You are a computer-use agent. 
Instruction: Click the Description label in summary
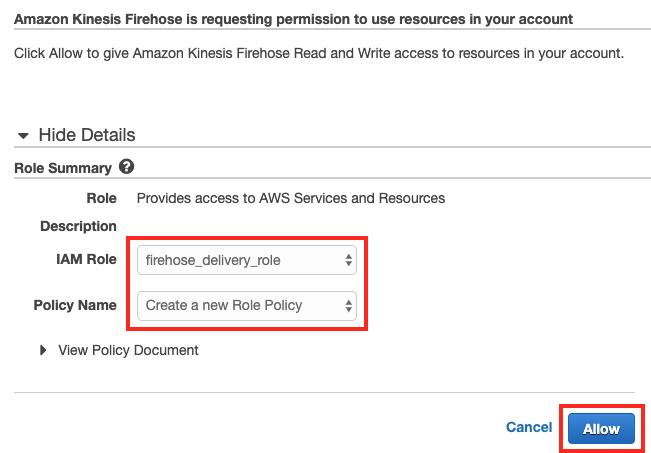click(x=78, y=226)
